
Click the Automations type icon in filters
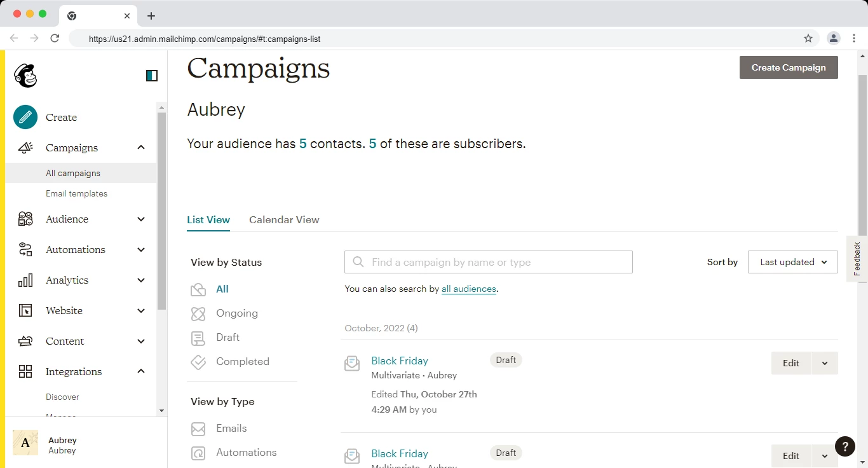[198, 453]
